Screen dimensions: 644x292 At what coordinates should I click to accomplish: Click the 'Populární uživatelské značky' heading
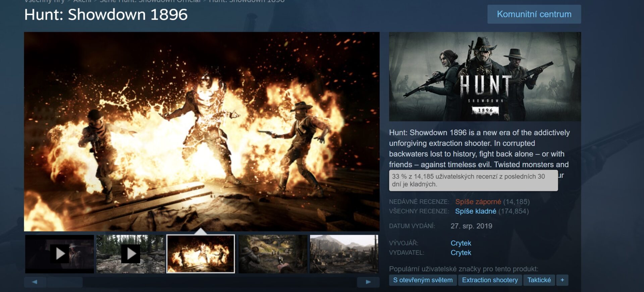pos(464,269)
